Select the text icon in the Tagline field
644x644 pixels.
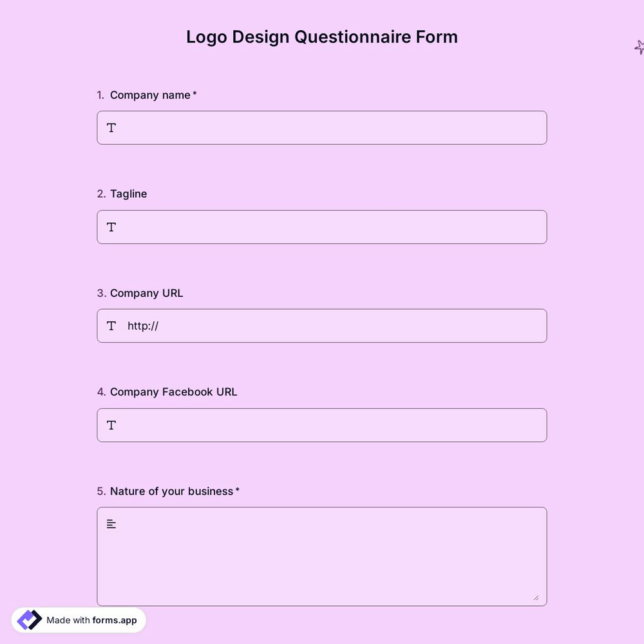click(111, 227)
